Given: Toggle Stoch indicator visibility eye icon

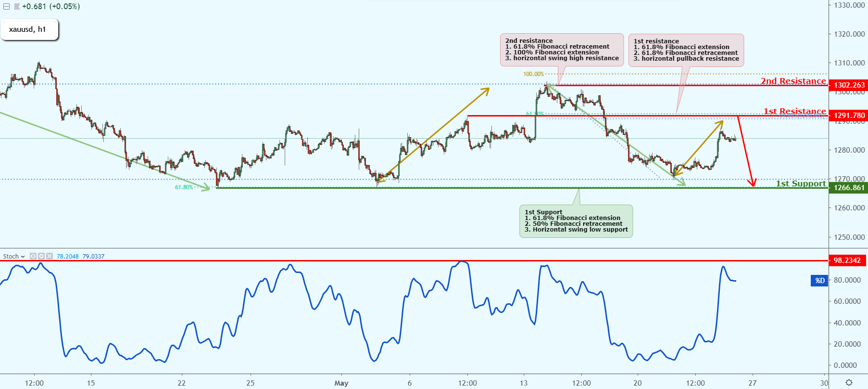Looking at the screenshot, I should click(33, 256).
